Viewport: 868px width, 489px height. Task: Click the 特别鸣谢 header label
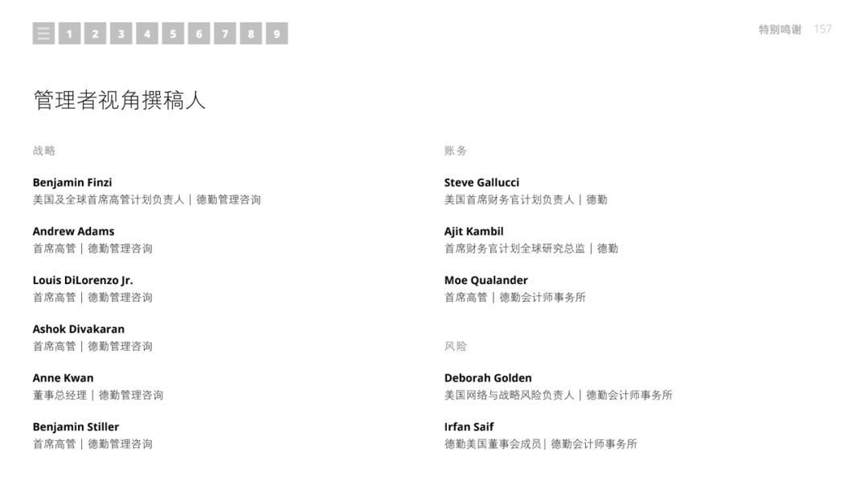(780, 29)
